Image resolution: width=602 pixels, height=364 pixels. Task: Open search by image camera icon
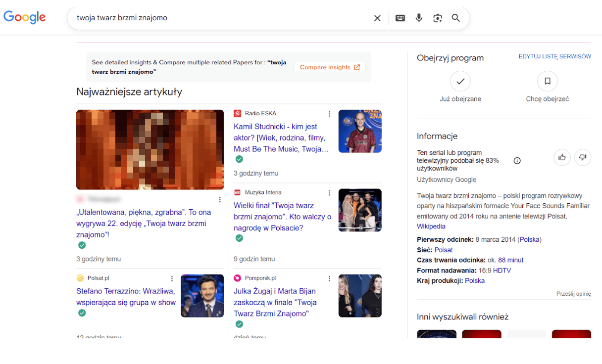pos(437,18)
